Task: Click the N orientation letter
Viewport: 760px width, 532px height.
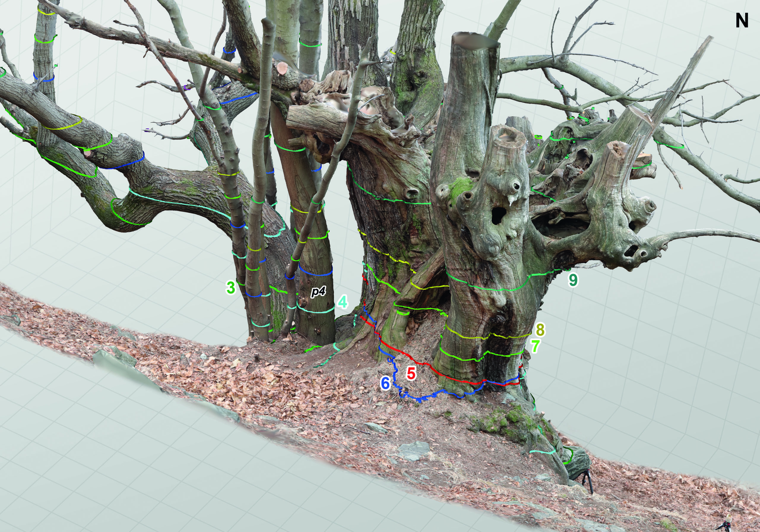Action: tap(742, 21)
